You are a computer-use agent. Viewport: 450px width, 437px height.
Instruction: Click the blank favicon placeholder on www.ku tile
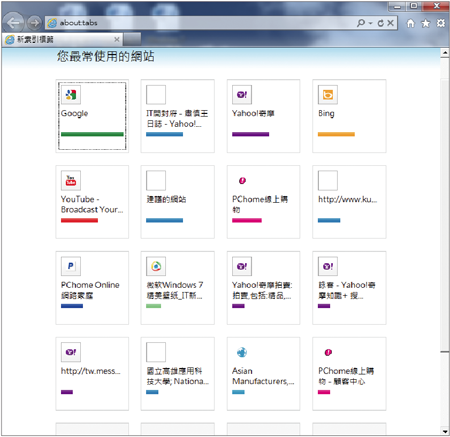pos(328,180)
